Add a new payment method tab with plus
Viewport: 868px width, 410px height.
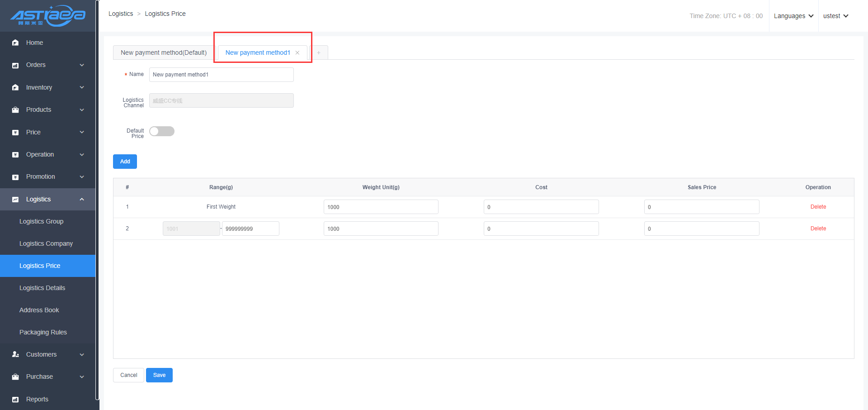319,53
